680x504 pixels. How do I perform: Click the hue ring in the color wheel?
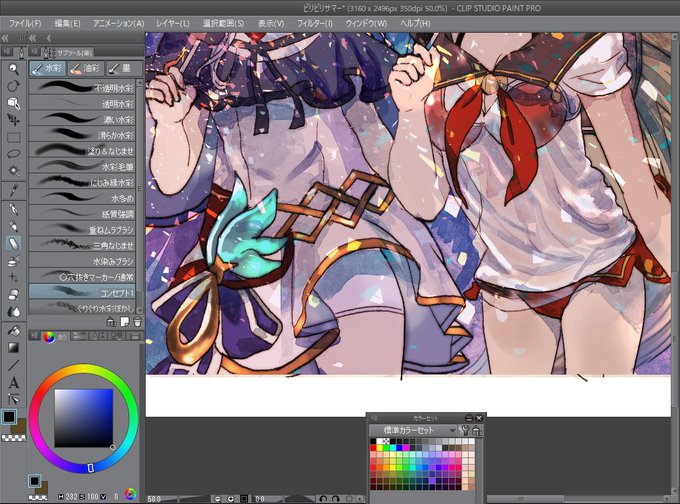[x=84, y=370]
